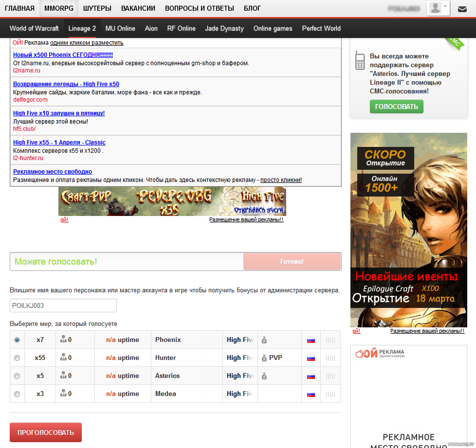Screen dimensions: 476x448
Task: Click the Russian flag in Asterios row
Action: [x=311, y=376]
